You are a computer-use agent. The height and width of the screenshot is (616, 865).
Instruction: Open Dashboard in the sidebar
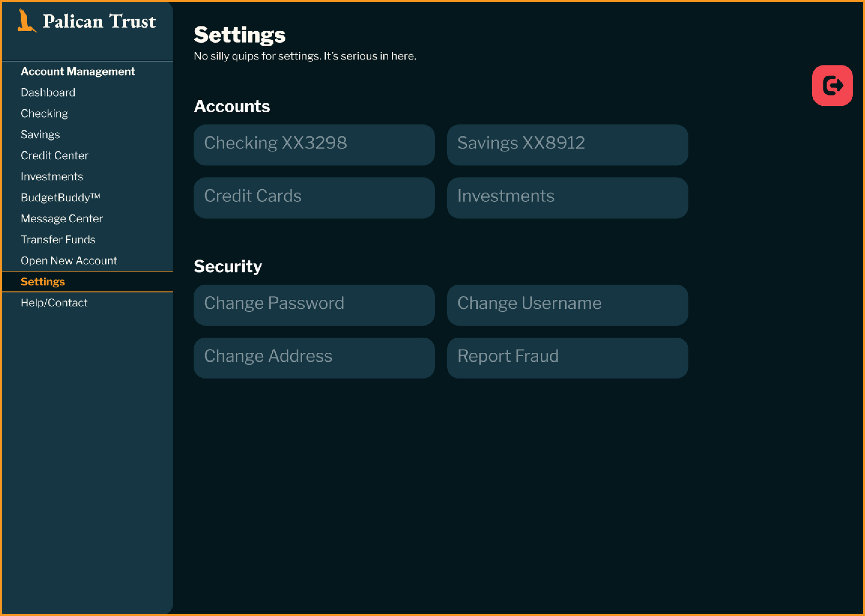click(x=48, y=93)
